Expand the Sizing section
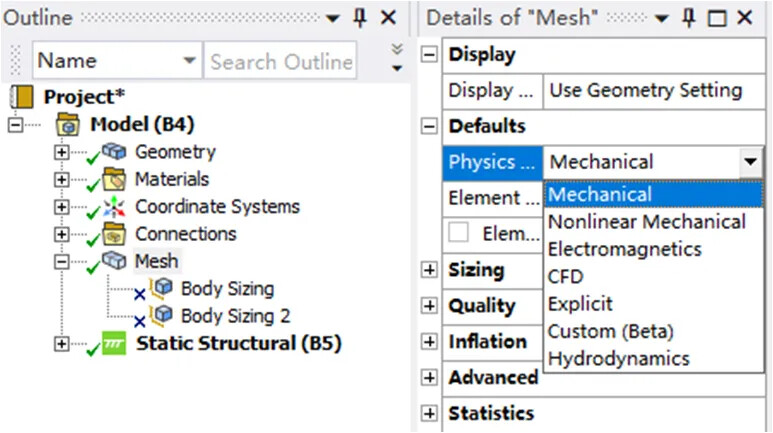This screenshot has width=773, height=433. point(430,270)
